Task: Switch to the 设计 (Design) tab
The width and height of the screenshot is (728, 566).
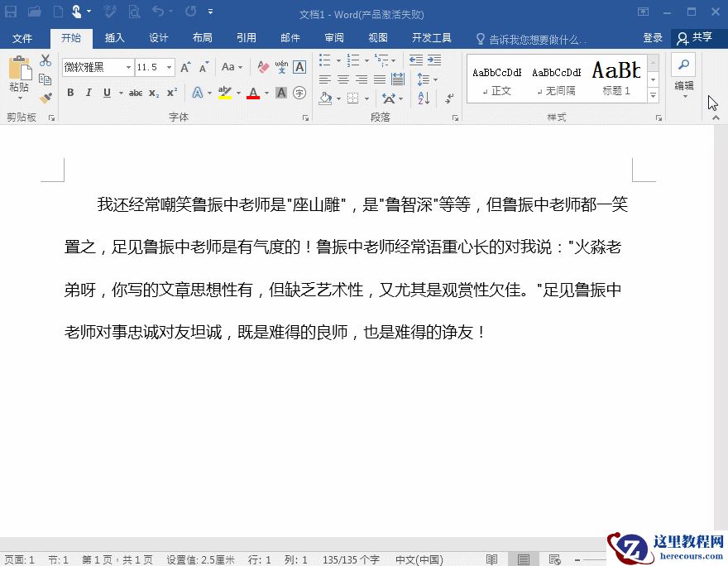Action: click(159, 38)
